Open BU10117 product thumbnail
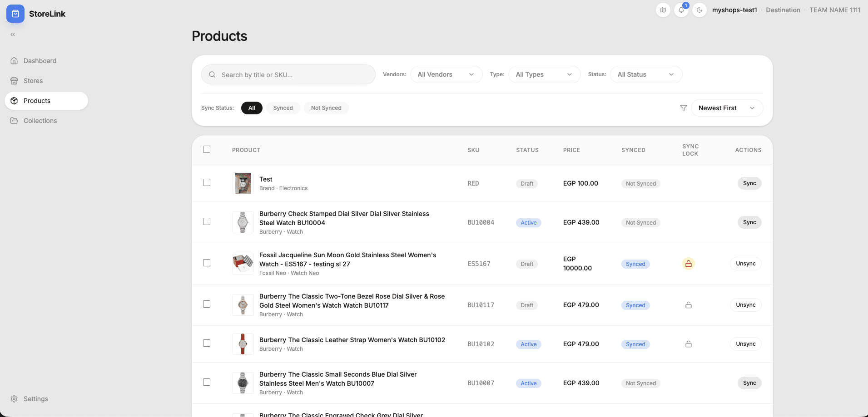 pos(243,305)
